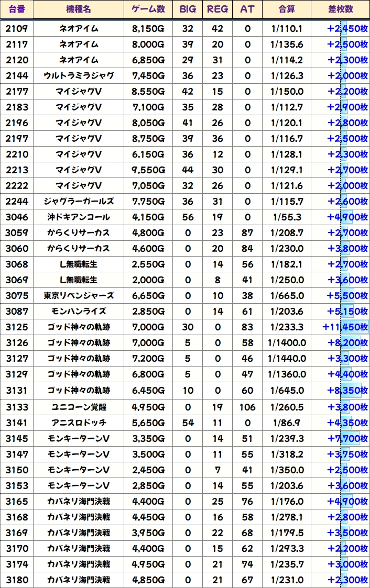This screenshot has height=588, width=370.
Task: Click the ウルトラミラジャグ machine name
Action: coord(79,76)
